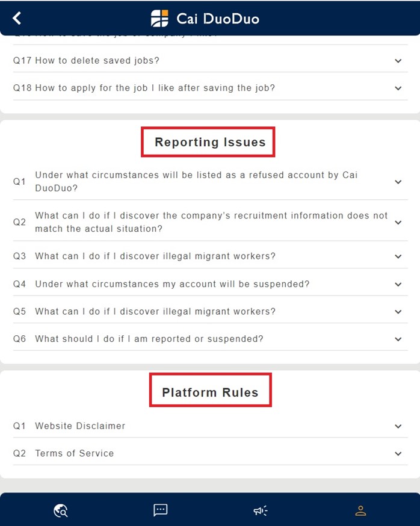The width and height of the screenshot is (420, 526).
Task: Click the Cai DuoDuo logo icon
Action: [x=159, y=19]
